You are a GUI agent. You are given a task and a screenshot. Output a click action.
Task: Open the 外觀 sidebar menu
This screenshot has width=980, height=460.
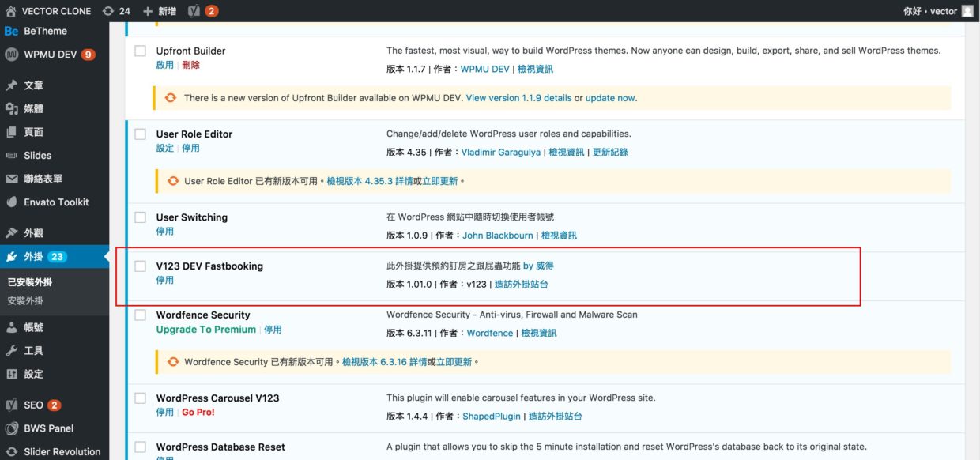click(x=55, y=233)
